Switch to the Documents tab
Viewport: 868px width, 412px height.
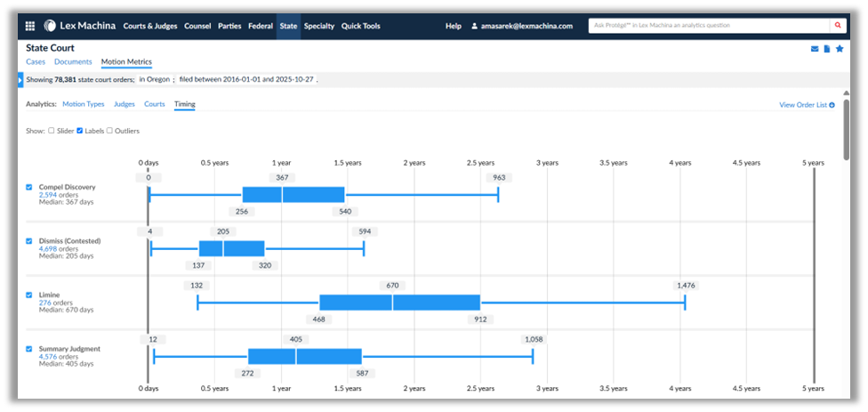[x=73, y=62]
